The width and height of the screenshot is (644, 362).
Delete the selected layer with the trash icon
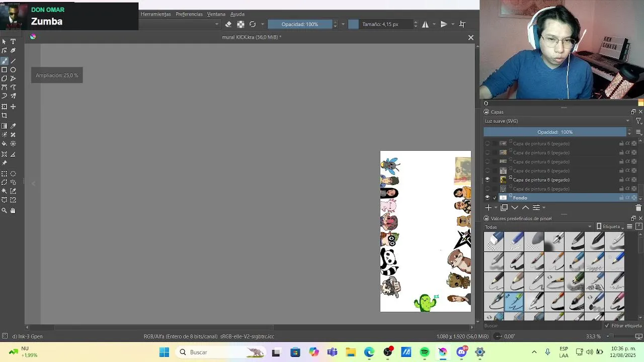click(x=638, y=208)
